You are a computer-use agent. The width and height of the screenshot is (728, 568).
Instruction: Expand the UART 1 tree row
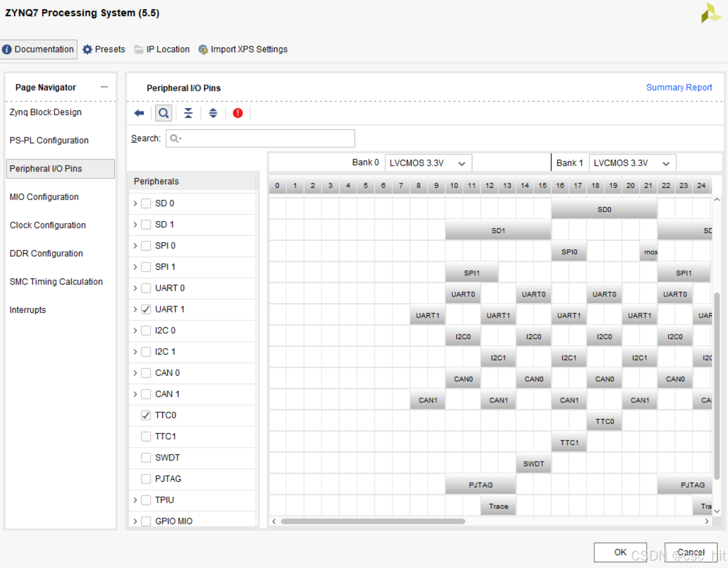(135, 309)
